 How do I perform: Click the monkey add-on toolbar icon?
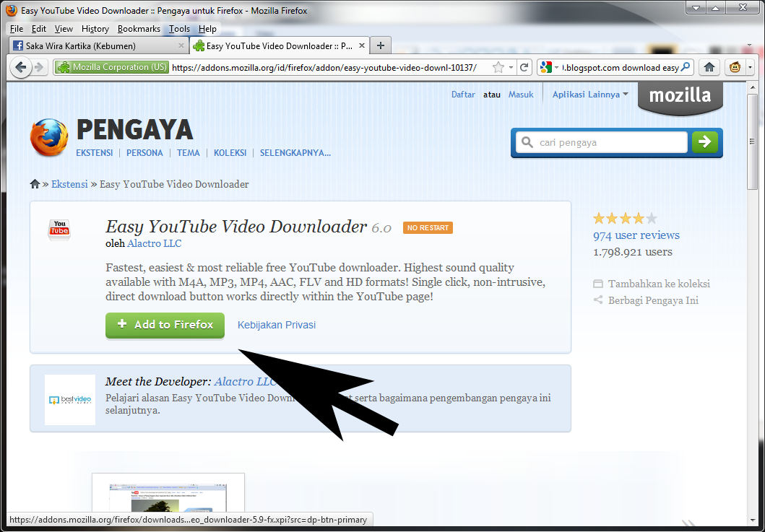pos(735,67)
